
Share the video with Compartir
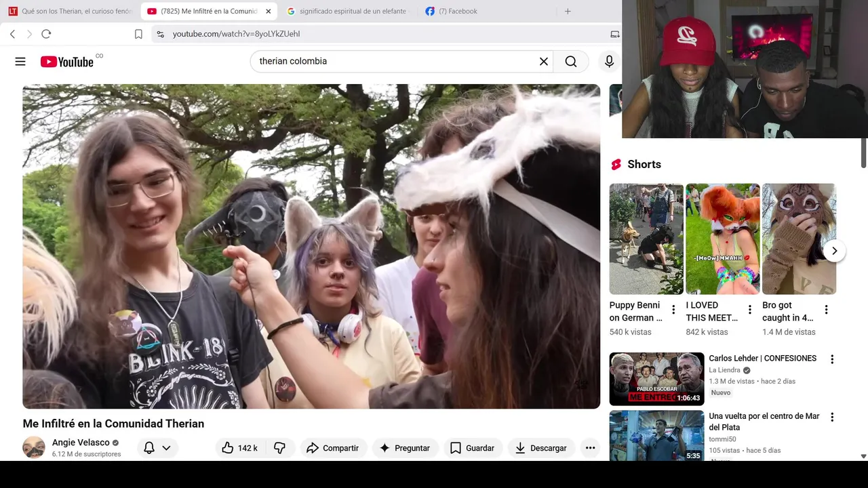[x=333, y=448]
